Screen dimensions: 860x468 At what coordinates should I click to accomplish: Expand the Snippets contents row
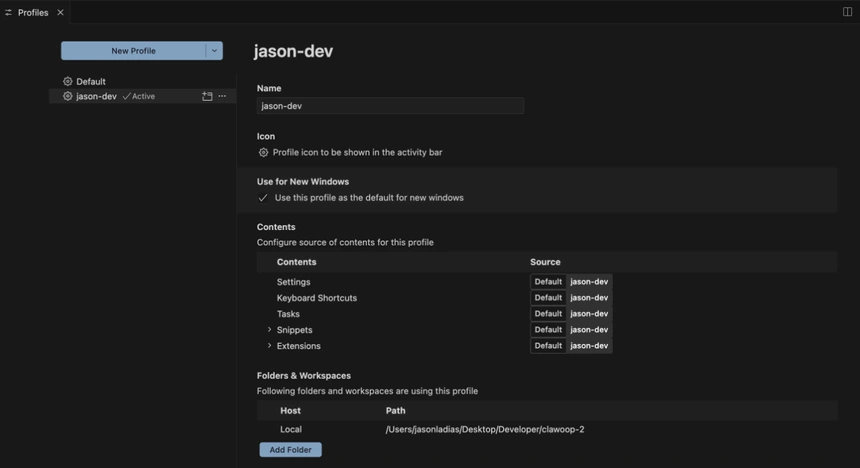pos(269,330)
